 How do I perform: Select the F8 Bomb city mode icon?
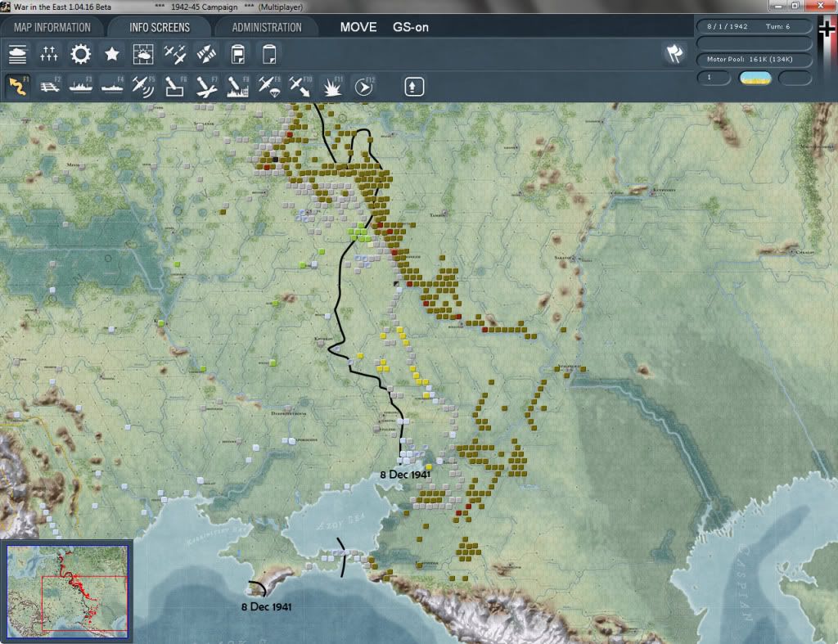237,87
